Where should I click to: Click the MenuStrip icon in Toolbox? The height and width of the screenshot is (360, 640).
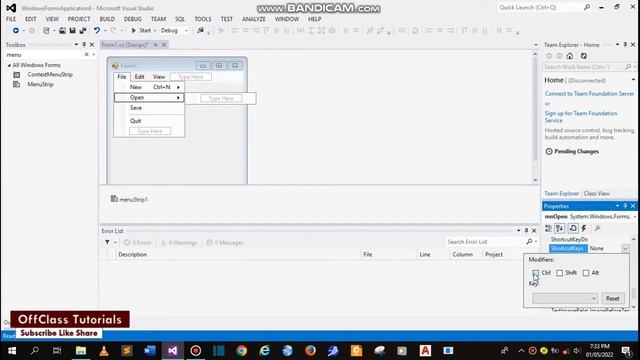(17, 84)
